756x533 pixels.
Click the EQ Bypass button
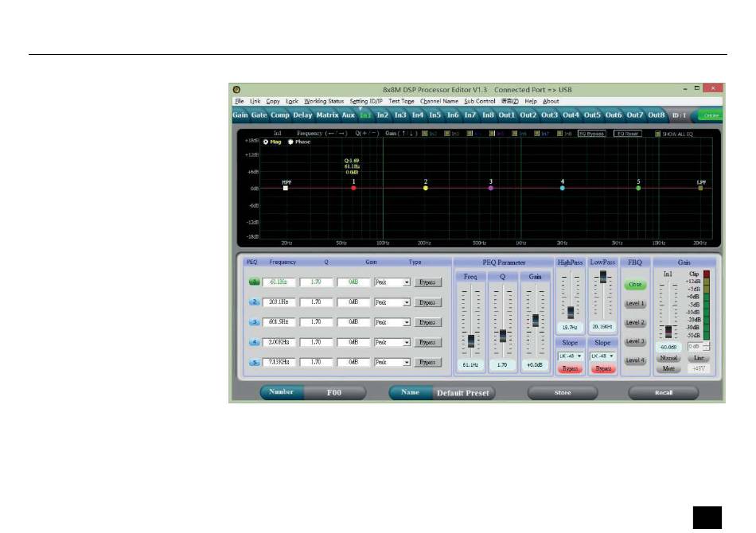point(591,134)
